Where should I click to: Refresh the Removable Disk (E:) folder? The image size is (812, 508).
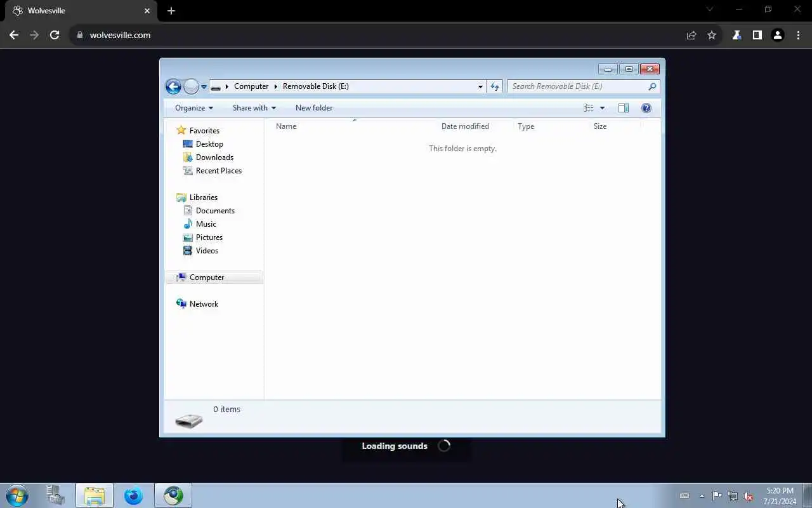tap(495, 86)
